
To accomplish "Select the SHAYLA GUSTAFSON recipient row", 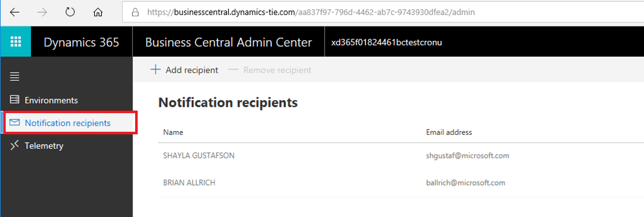I will [199, 156].
